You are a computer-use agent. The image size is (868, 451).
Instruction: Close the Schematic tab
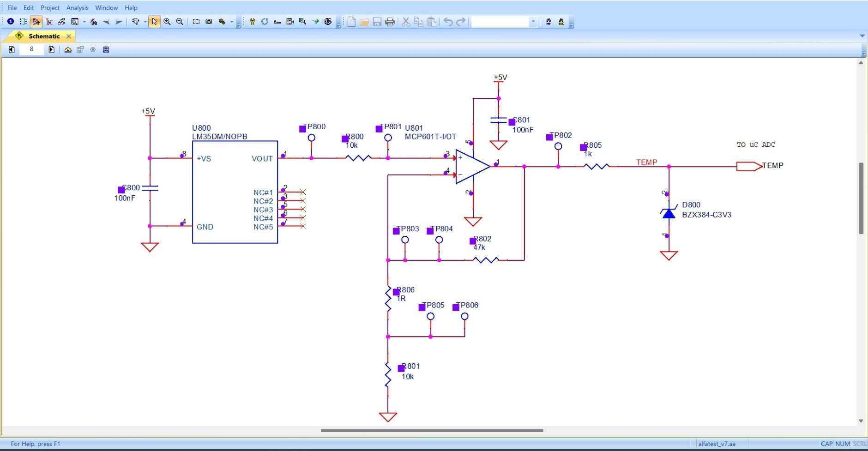pyautogui.click(x=69, y=36)
